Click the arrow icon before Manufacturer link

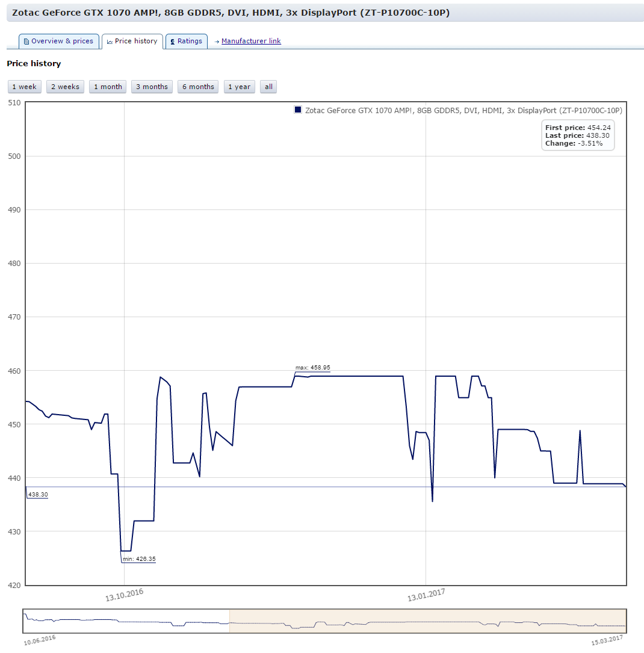pos(217,42)
